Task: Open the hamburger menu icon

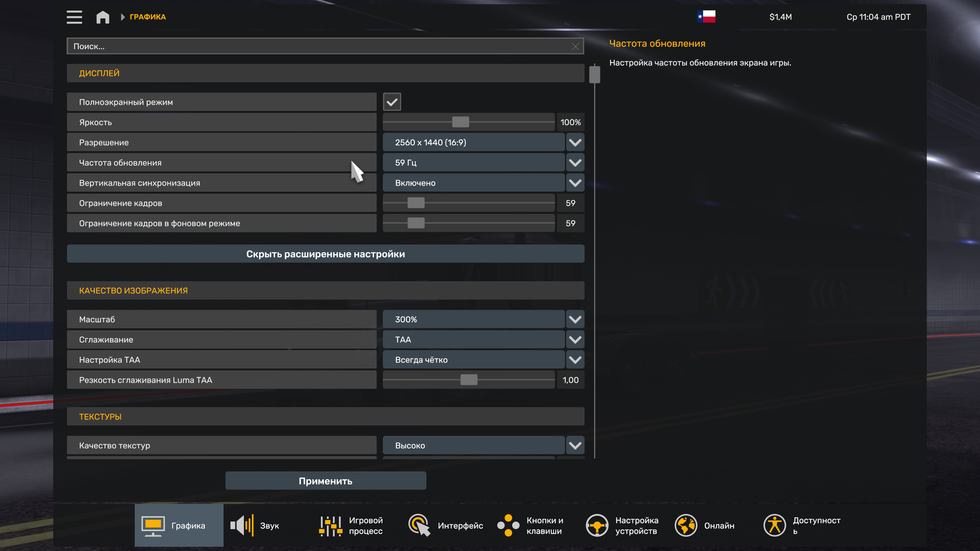Action: [74, 17]
